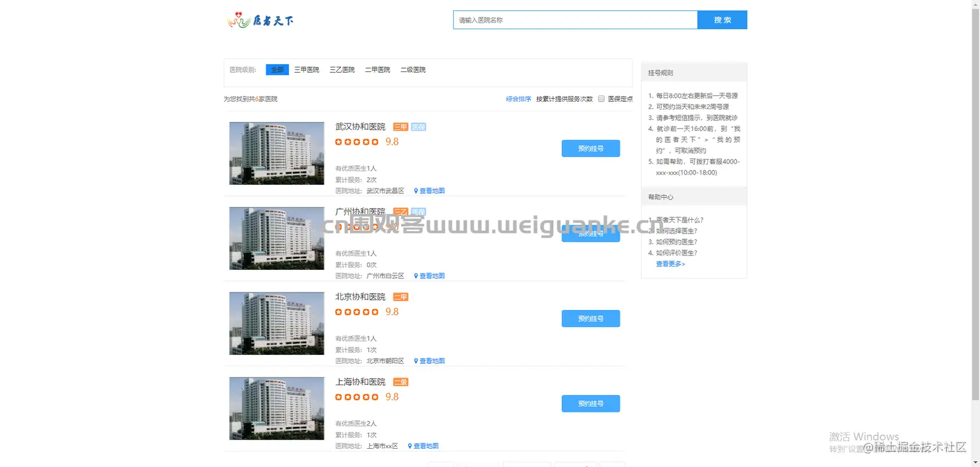Click the rule 每日8:00左右更新后一天号源
Viewport: 980px width, 467px height.
click(697, 96)
